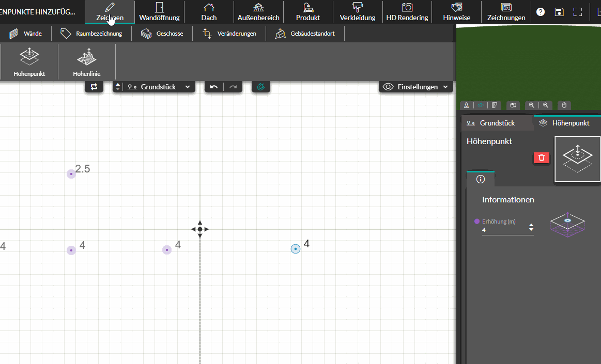The image size is (601, 364).
Task: Step the floor level up or down
Action: [x=118, y=87]
